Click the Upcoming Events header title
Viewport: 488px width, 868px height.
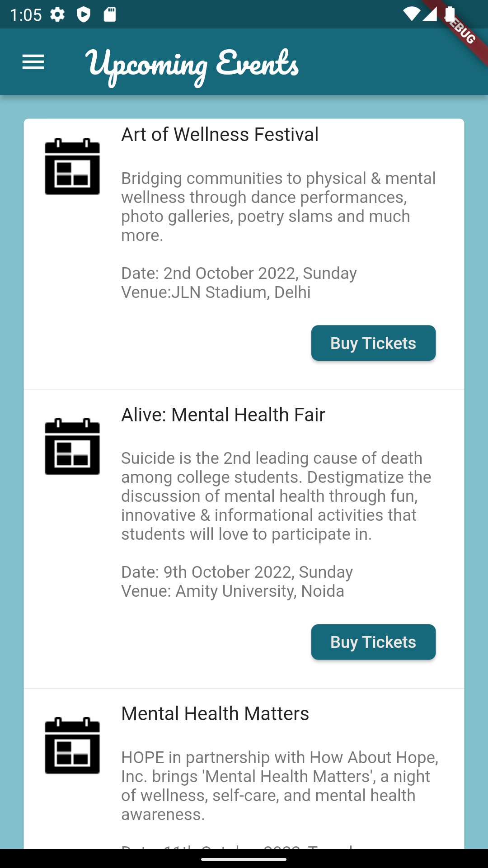(x=192, y=63)
